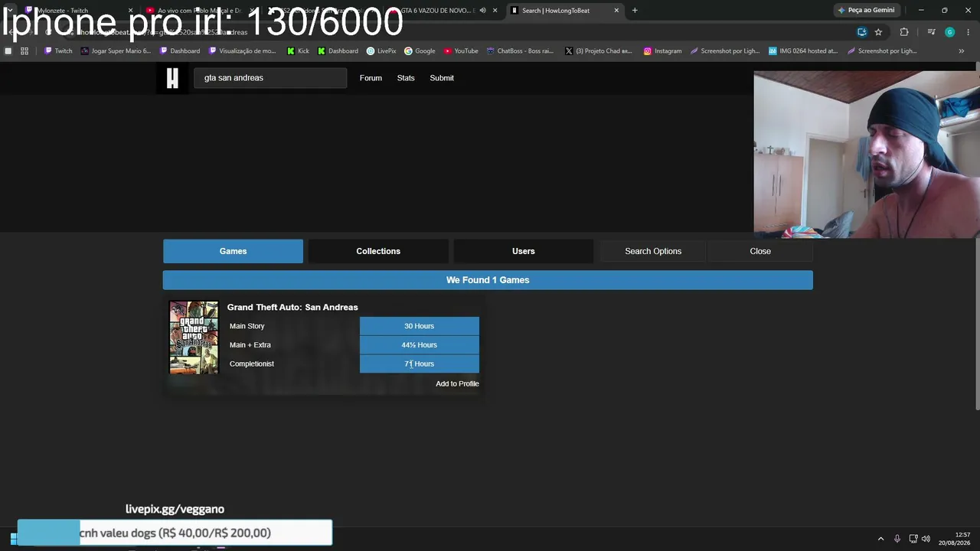Click the install app icon in address bar

862,32
